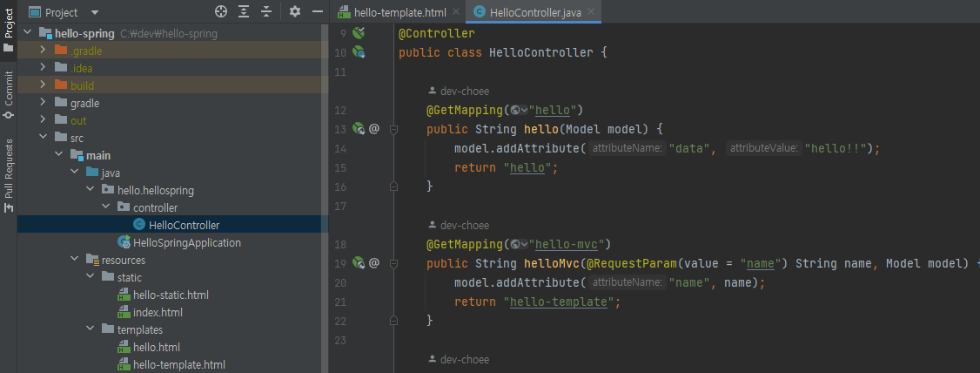Click the fold end marker on line 16
Screen dimensions: 980x373
click(x=393, y=186)
